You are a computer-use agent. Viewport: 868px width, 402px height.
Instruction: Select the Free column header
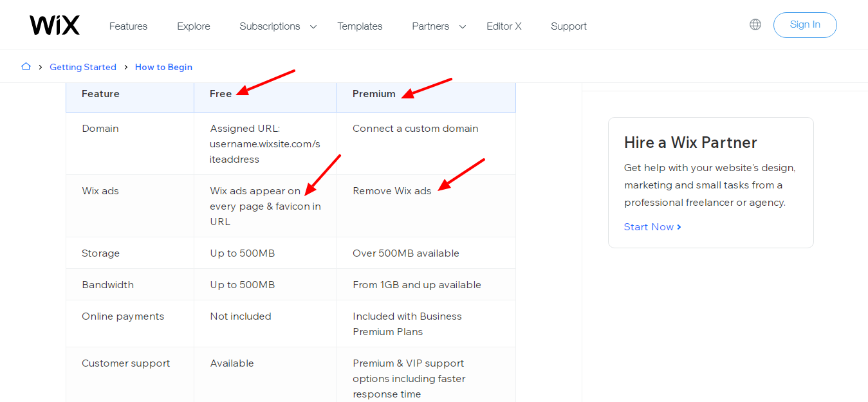(221, 93)
